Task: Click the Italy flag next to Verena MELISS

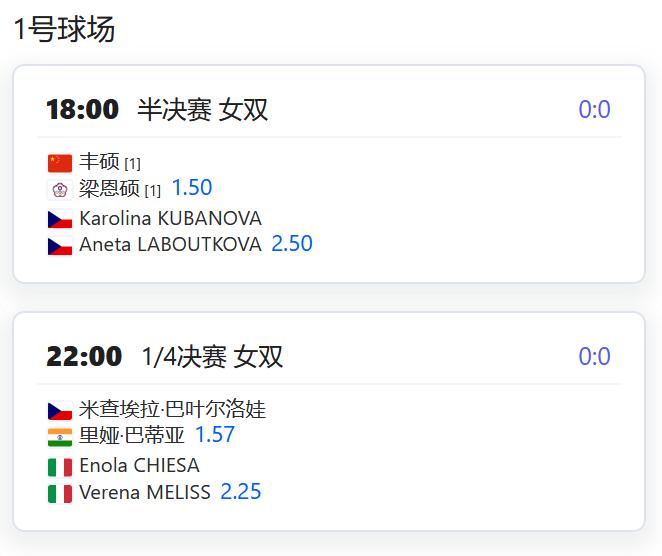Action: pos(60,494)
